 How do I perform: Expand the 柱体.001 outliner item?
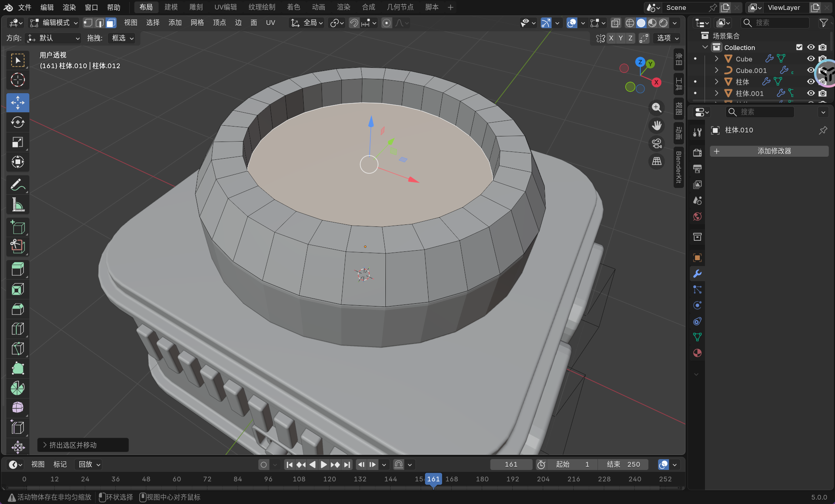click(716, 94)
